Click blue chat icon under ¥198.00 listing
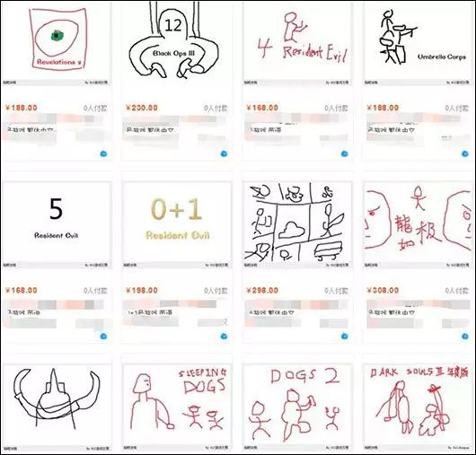Viewport: 476px width, 455px height. (224, 337)
